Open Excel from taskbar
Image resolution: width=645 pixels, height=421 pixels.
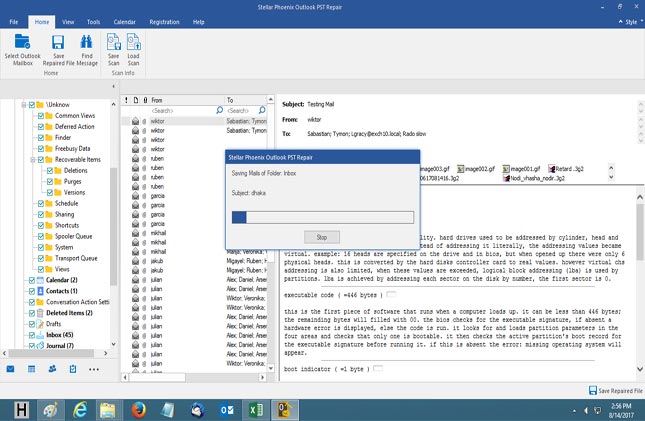point(256,410)
